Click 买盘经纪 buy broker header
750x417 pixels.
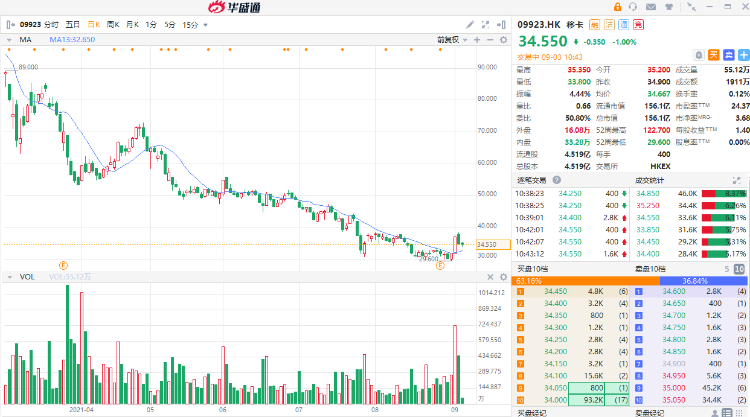[532, 413]
